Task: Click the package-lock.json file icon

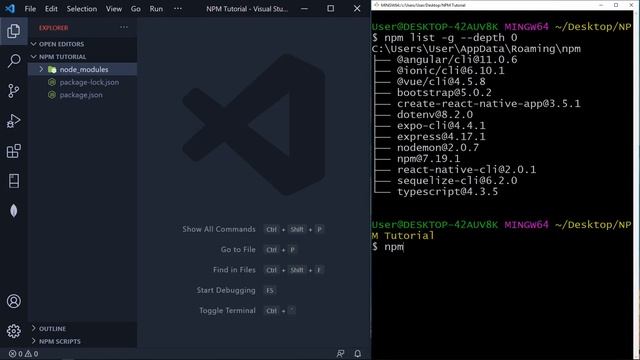Action: pyautogui.click(x=52, y=82)
